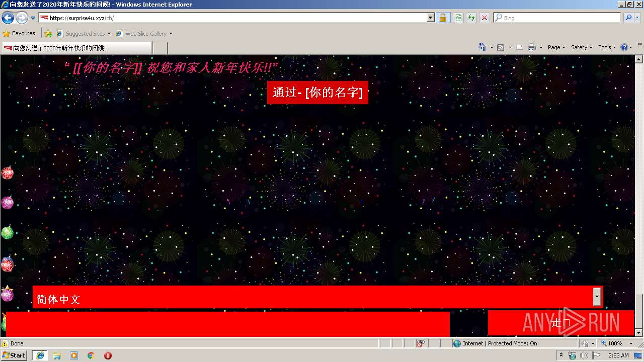Click the page scrollbar up arrow
The image size is (644, 362).
pos(639,59)
